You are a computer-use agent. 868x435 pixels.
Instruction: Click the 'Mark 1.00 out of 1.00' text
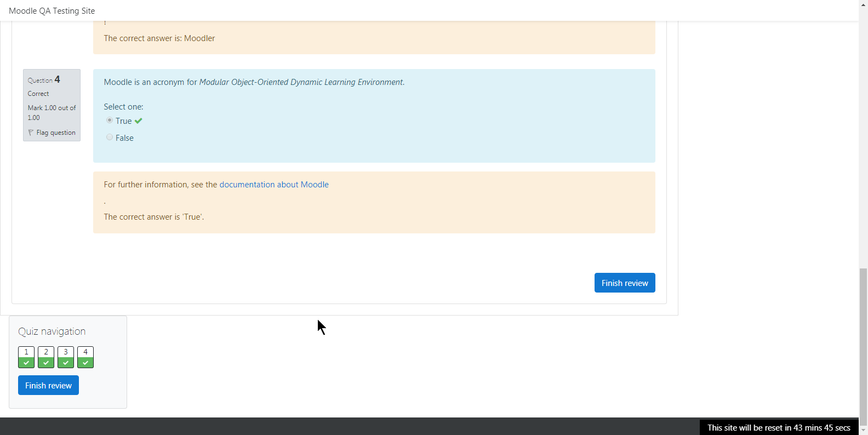(52, 113)
